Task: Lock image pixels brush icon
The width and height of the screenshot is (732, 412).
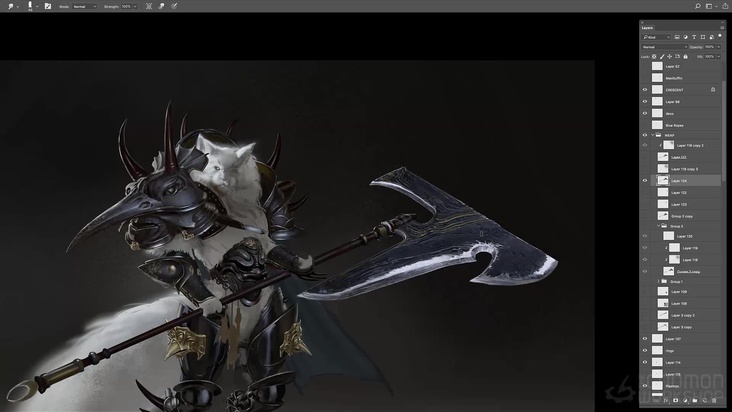Action: coord(662,56)
